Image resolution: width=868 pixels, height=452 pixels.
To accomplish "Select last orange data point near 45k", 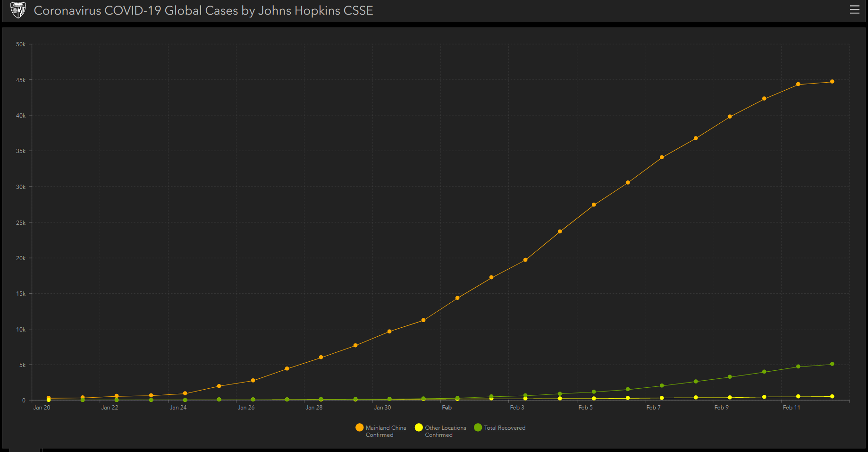I will [832, 82].
